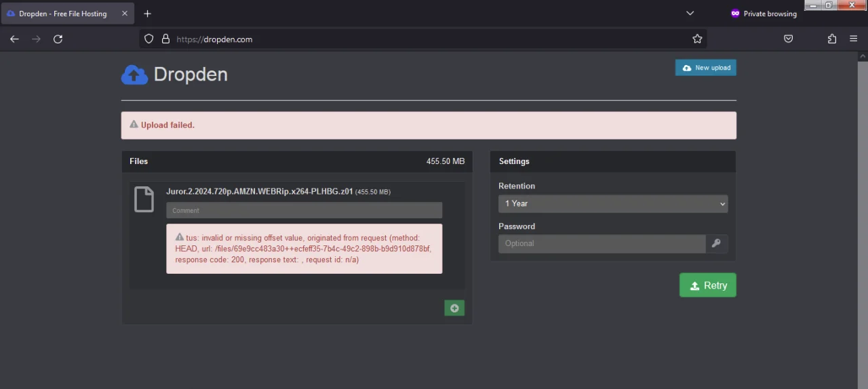Image resolution: width=868 pixels, height=389 pixels.
Task: Retry the failed upload
Action: 707,285
